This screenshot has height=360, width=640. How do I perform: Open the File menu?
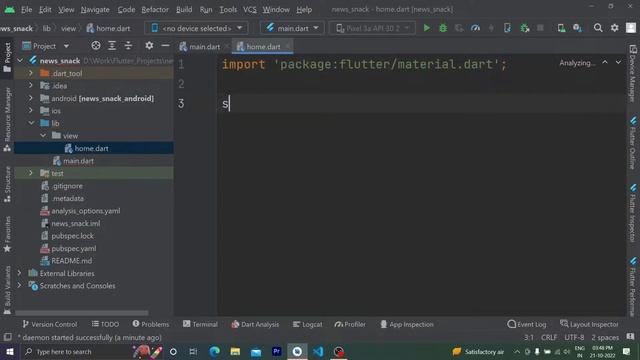27,9
